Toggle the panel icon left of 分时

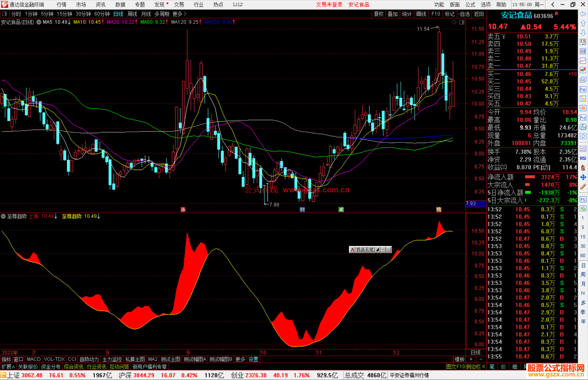tap(5, 14)
